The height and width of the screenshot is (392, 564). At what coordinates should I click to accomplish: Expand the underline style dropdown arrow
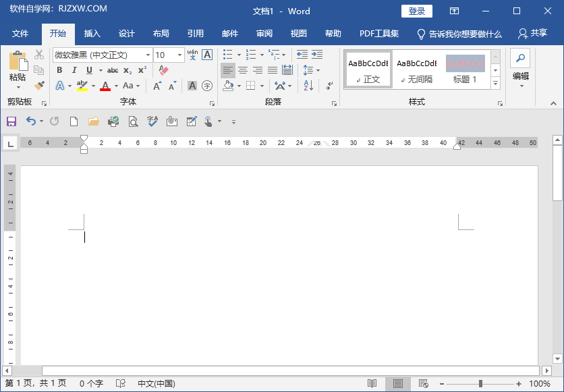coord(101,70)
